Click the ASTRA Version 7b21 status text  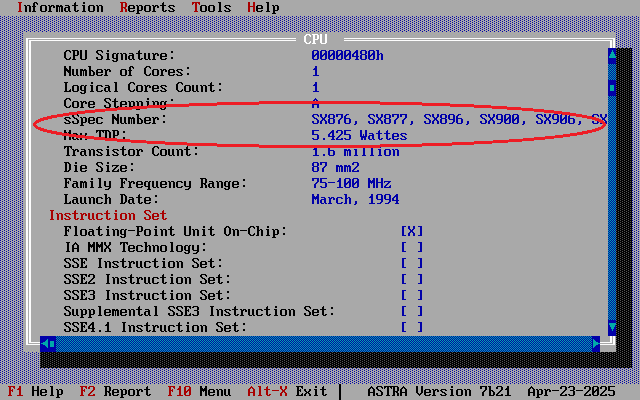(439, 391)
